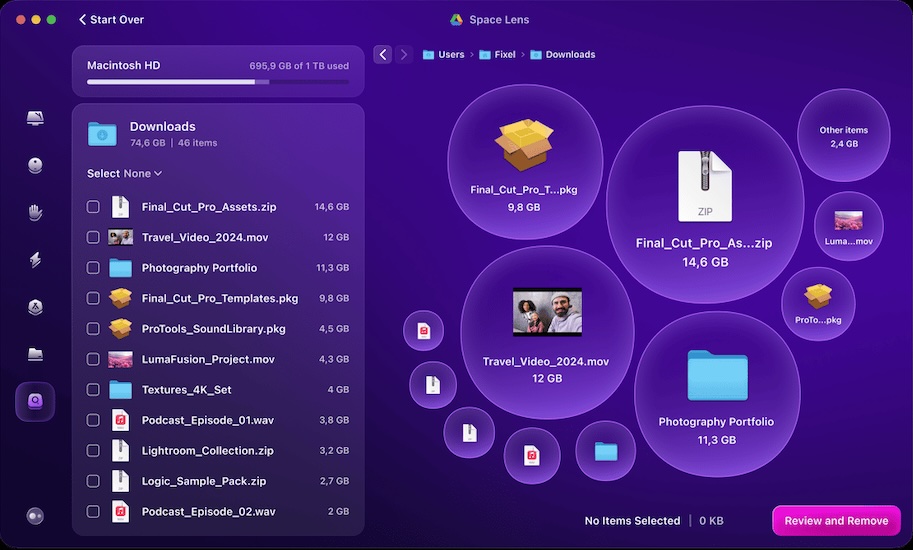
Task: Click the Travel_Video_2024.mov thumbnail in list
Action: click(121, 237)
